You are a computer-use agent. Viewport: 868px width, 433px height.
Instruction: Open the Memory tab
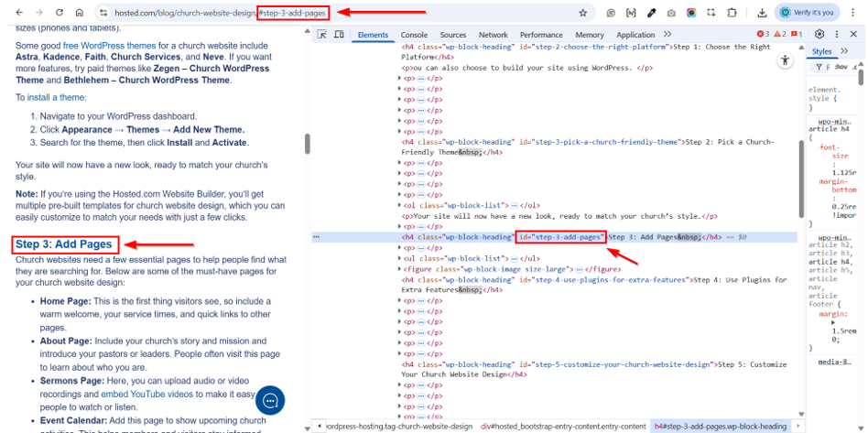[589, 35]
